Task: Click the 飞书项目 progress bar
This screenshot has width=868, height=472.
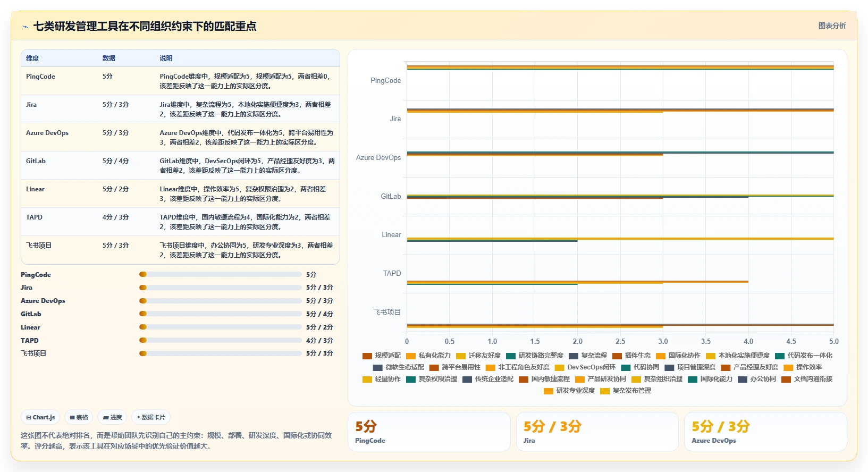Action: pos(221,353)
